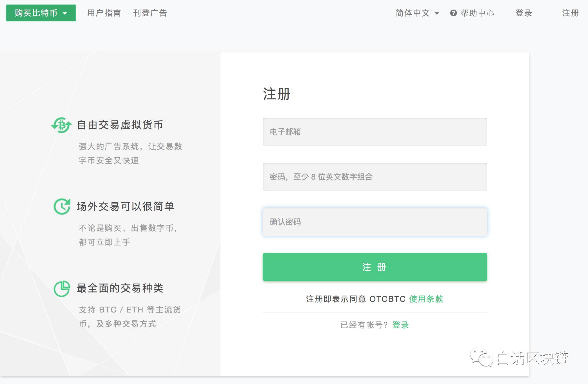Focus the 密码 password input field

pos(375,177)
